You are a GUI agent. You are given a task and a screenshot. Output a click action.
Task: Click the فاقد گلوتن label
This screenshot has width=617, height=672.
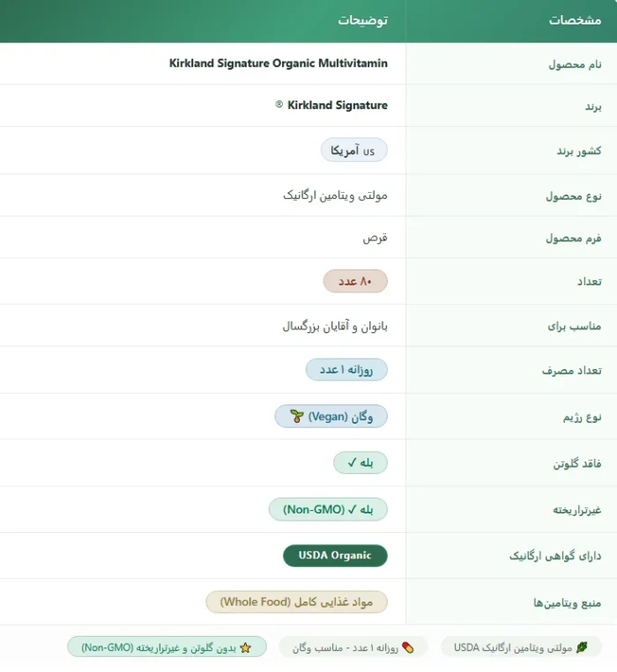point(576,463)
